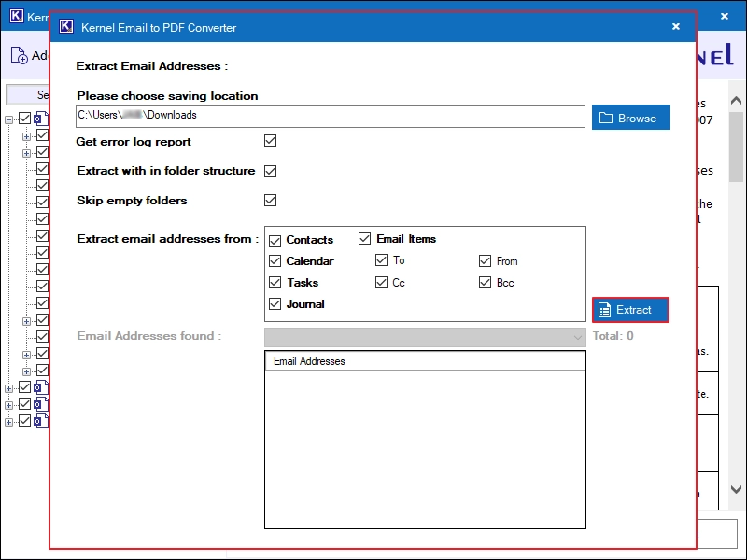The width and height of the screenshot is (747, 560).
Task: Click the Kernel app icon in main window
Action: click(x=16, y=16)
